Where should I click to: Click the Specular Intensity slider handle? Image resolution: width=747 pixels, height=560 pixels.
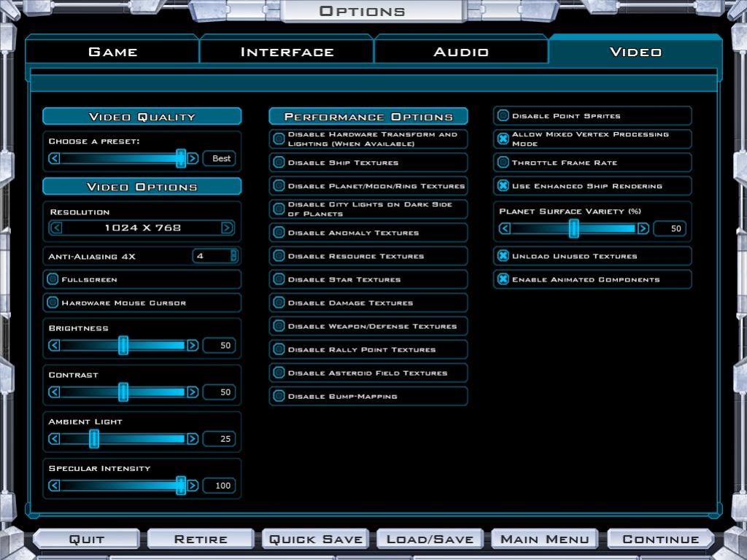point(181,485)
